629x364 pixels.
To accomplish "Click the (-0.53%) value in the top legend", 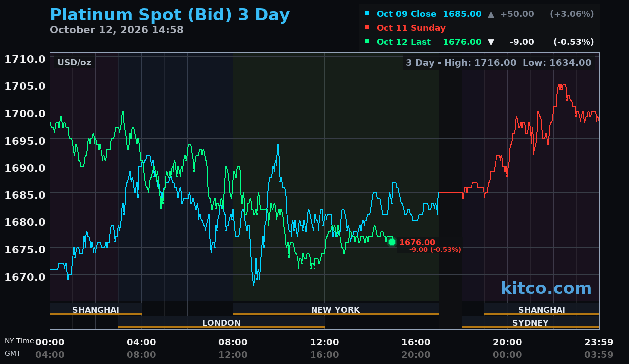I will pos(573,42).
